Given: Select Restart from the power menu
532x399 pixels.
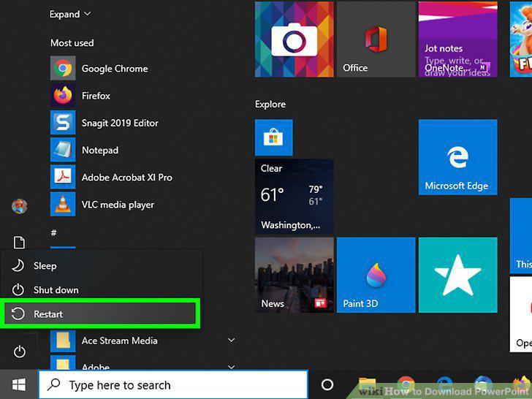Looking at the screenshot, I should pos(100,313).
